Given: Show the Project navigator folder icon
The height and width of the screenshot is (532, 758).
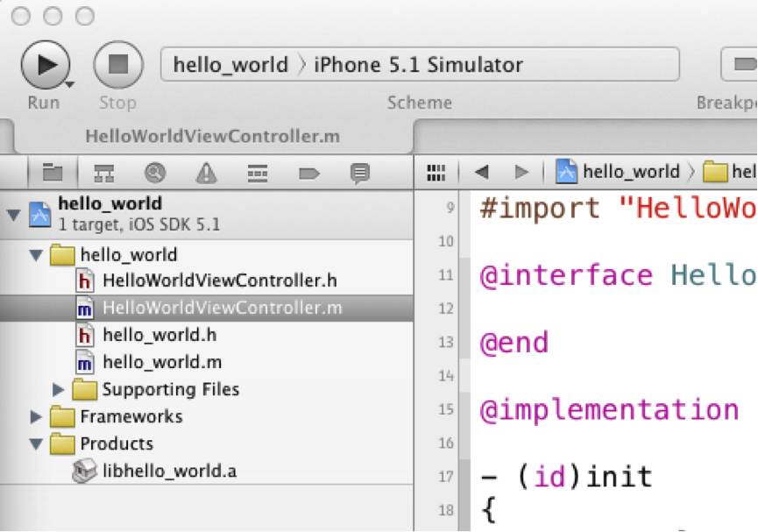Looking at the screenshot, I should [x=53, y=173].
